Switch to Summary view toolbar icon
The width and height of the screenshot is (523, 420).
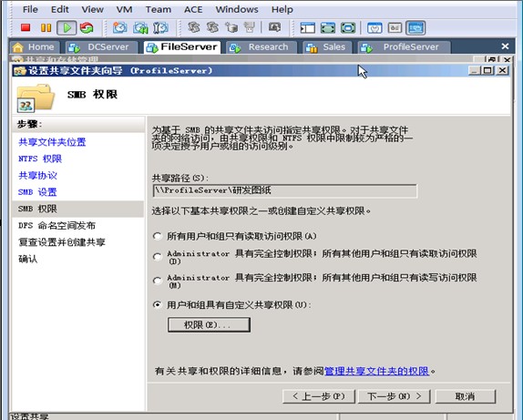click(374, 27)
